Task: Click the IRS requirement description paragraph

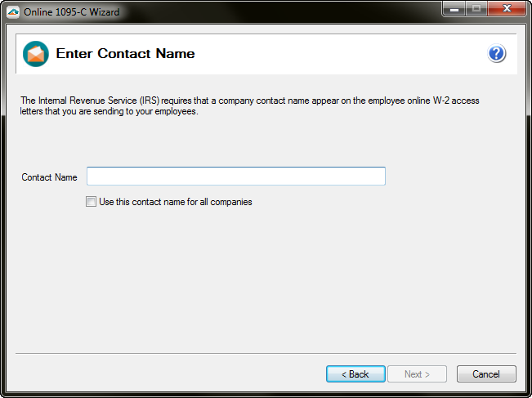Action: (262, 106)
